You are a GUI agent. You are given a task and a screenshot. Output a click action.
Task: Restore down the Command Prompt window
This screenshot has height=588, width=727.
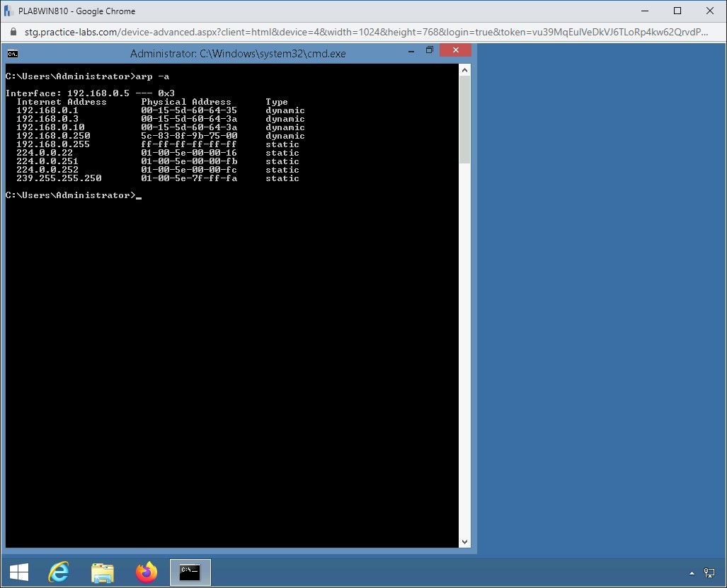pos(429,50)
